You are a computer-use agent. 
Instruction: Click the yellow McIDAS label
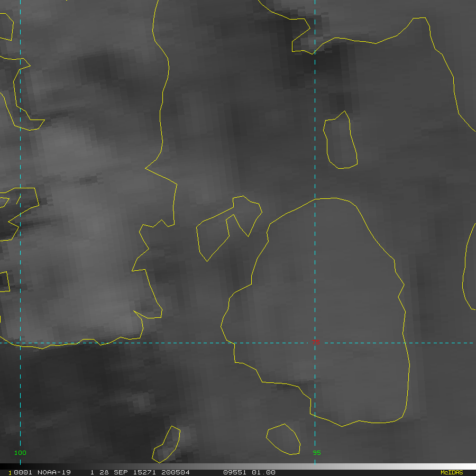(451, 472)
